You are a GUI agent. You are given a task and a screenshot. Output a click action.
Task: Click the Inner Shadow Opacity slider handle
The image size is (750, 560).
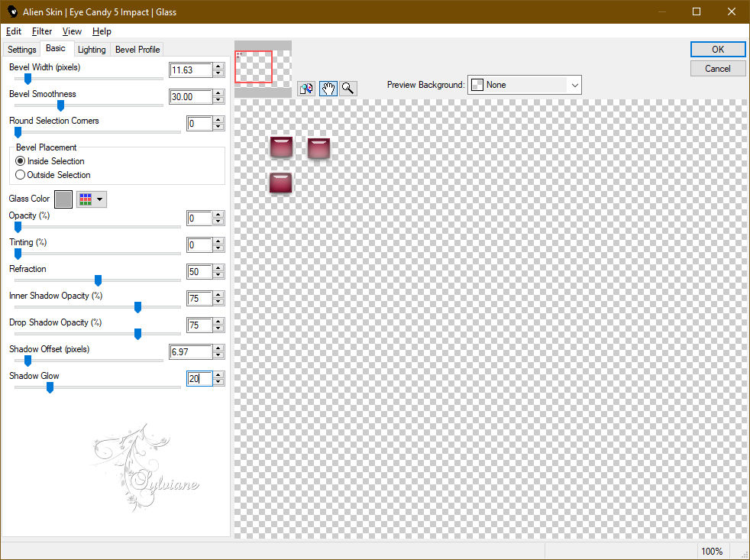click(137, 308)
